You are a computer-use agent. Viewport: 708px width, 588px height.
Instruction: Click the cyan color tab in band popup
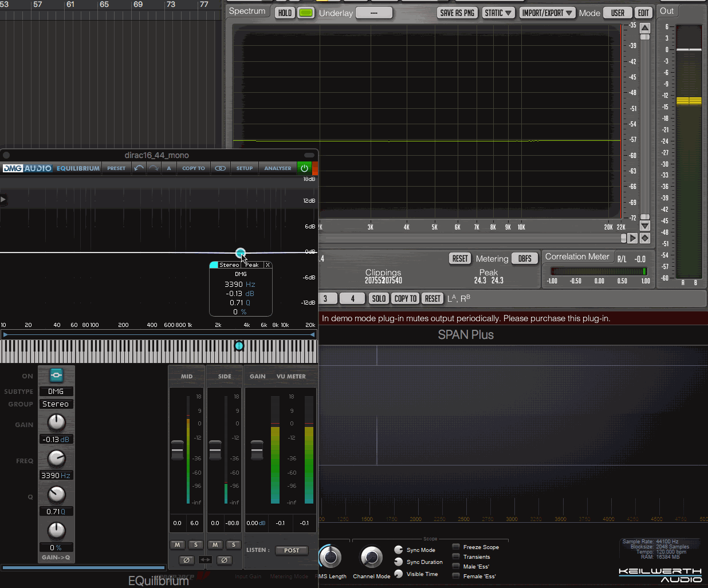214,265
